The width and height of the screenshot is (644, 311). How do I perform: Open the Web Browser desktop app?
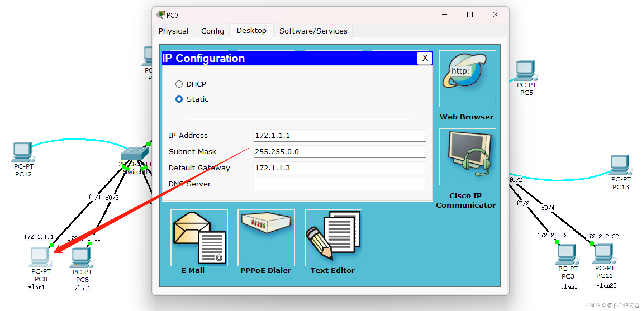(467, 78)
